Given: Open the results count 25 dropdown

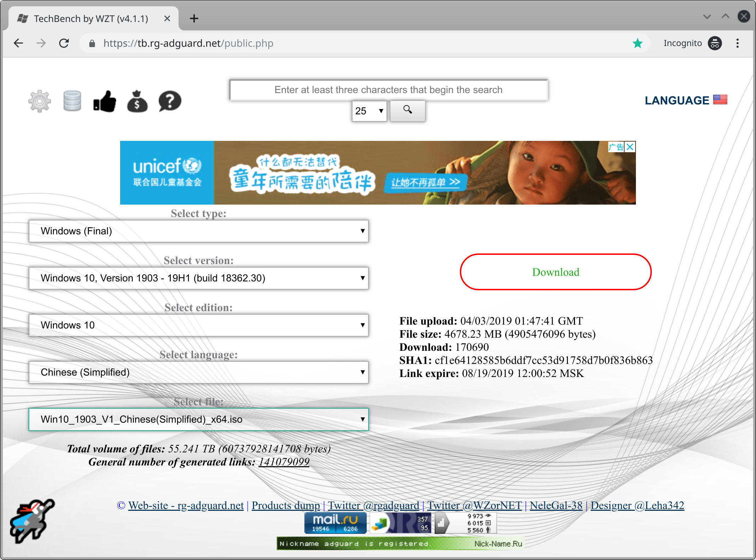Looking at the screenshot, I should [x=369, y=111].
